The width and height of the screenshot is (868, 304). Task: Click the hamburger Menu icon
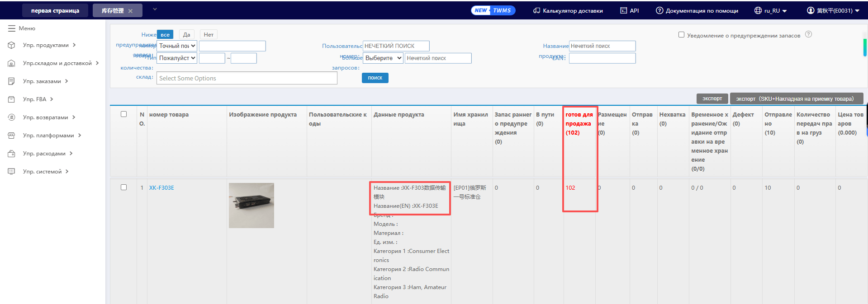point(12,28)
